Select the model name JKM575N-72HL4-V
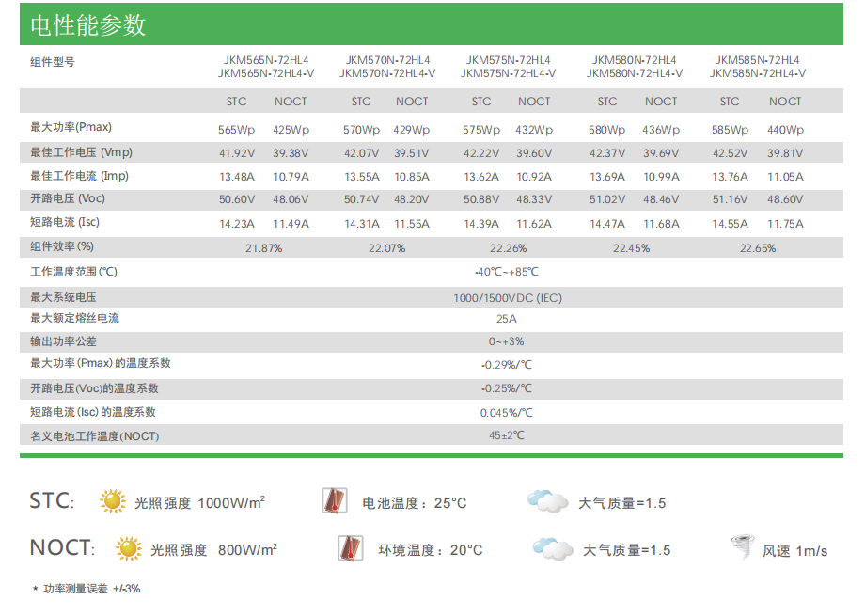Screen dimensions: 865x616 coord(508,73)
